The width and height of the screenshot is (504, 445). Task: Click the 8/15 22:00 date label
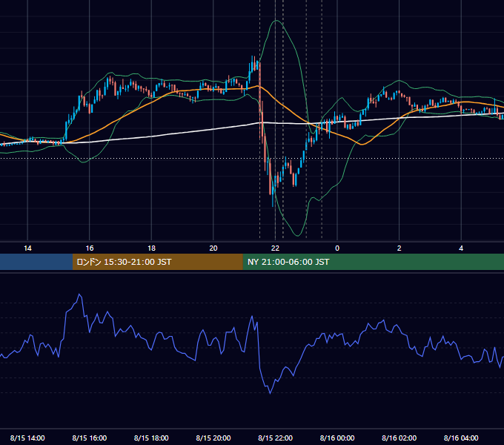pyautogui.click(x=275, y=438)
